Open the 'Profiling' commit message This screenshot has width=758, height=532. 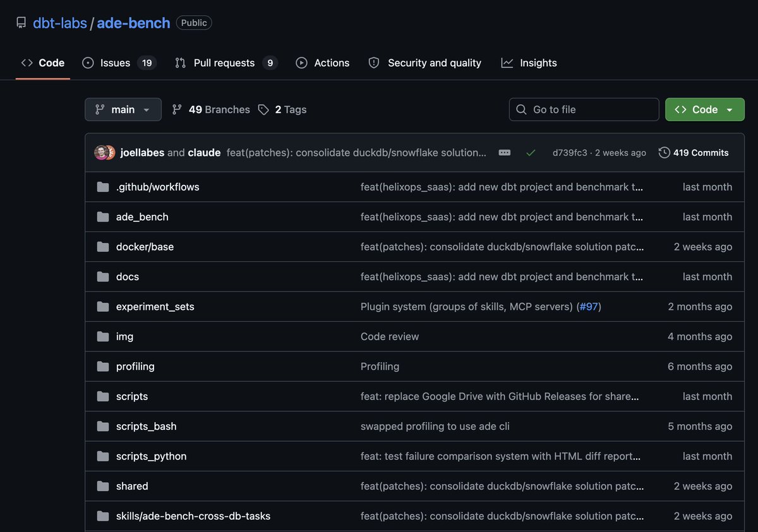[380, 367]
